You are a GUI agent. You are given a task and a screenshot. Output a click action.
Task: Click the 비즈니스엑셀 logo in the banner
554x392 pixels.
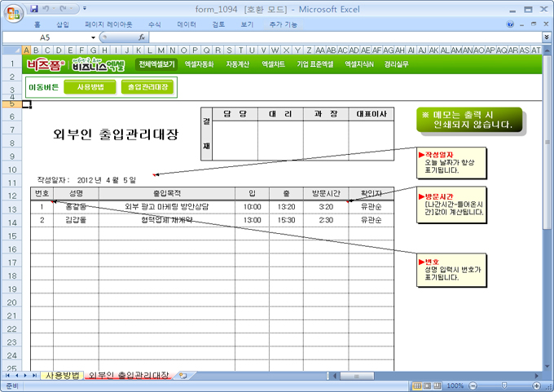tap(99, 64)
